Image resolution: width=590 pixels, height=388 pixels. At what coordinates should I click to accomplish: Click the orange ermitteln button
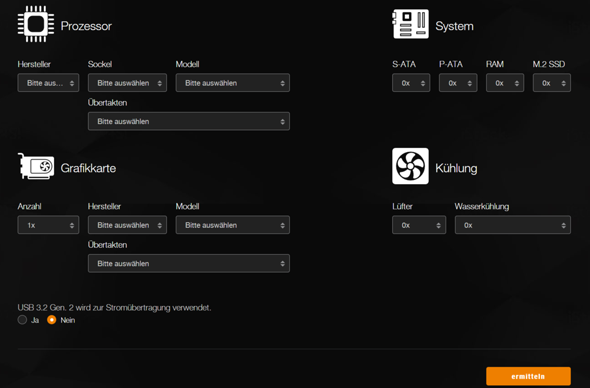[528, 376]
